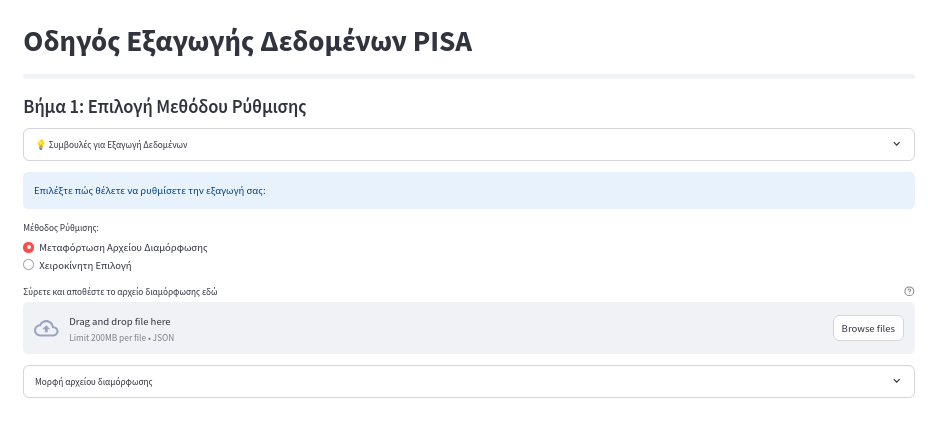The width and height of the screenshot is (928, 422).
Task: Click the Σύρετε και αποθέστε uploader label
Action: pyautogui.click(x=120, y=292)
